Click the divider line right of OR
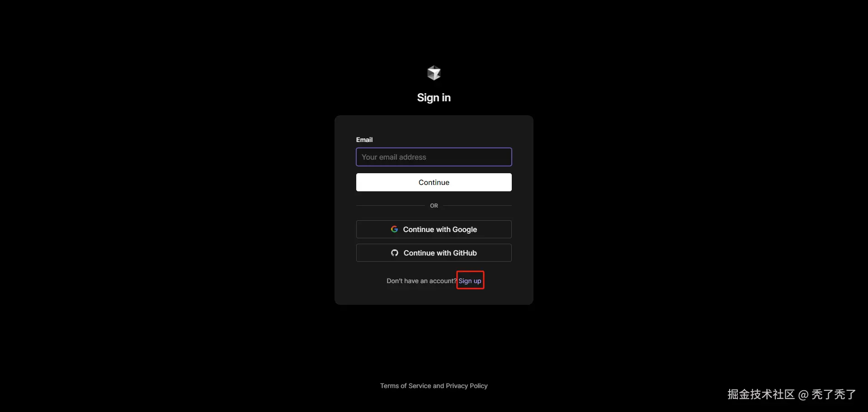The width and height of the screenshot is (868, 412). click(477, 206)
